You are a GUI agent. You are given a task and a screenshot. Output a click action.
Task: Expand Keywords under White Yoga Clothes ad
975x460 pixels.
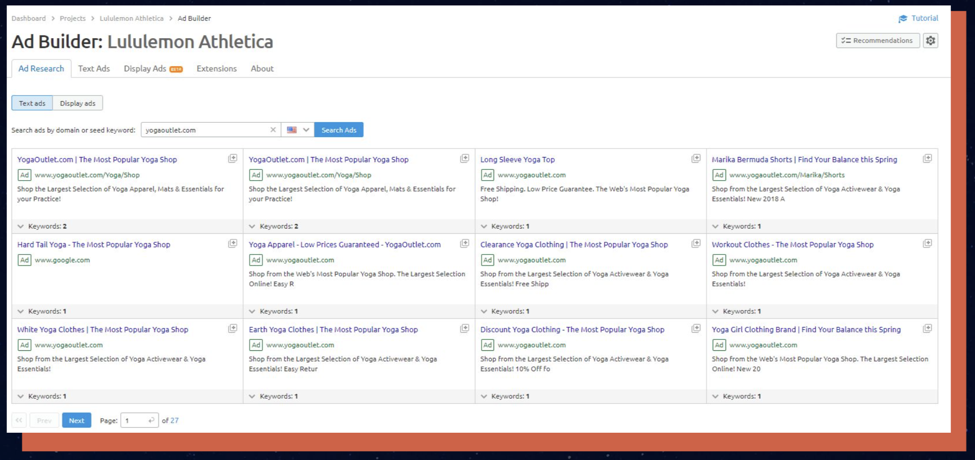point(42,396)
